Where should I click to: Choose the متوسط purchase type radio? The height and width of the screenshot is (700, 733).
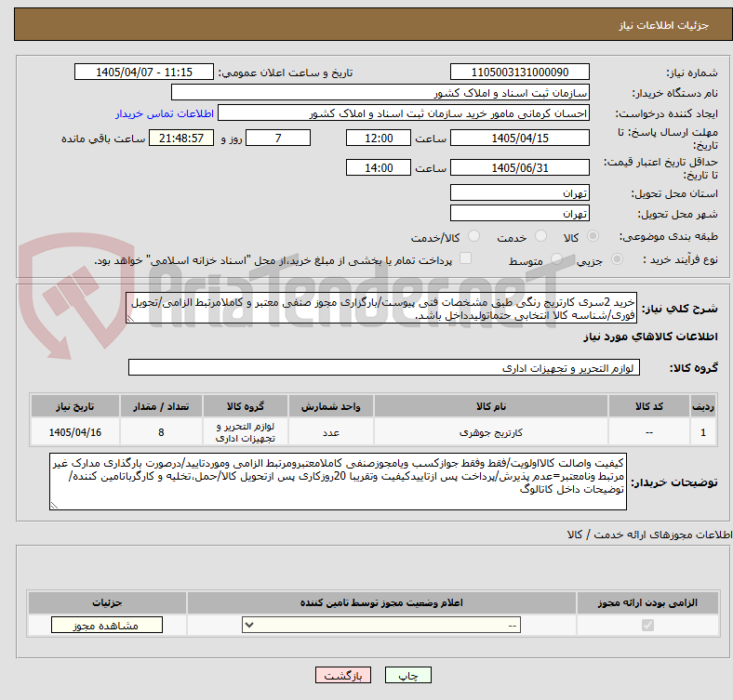[x=556, y=258]
